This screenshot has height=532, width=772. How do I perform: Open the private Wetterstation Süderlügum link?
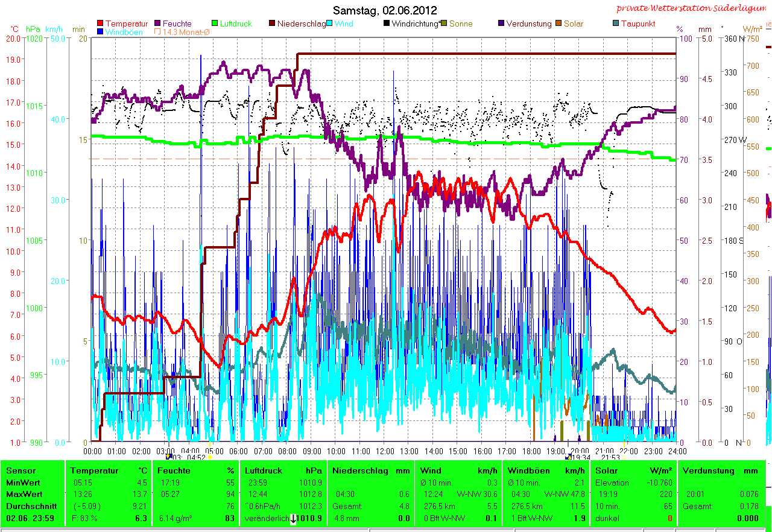point(692,8)
